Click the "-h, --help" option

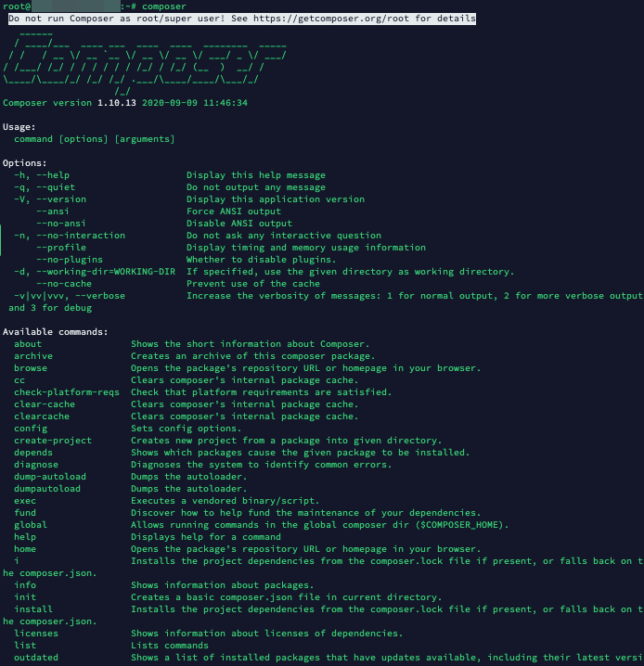[42, 175]
